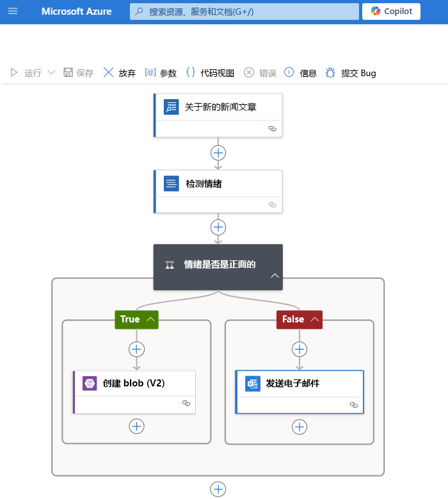Add action at top of True branch
The width and height of the screenshot is (448, 499).
point(136,349)
